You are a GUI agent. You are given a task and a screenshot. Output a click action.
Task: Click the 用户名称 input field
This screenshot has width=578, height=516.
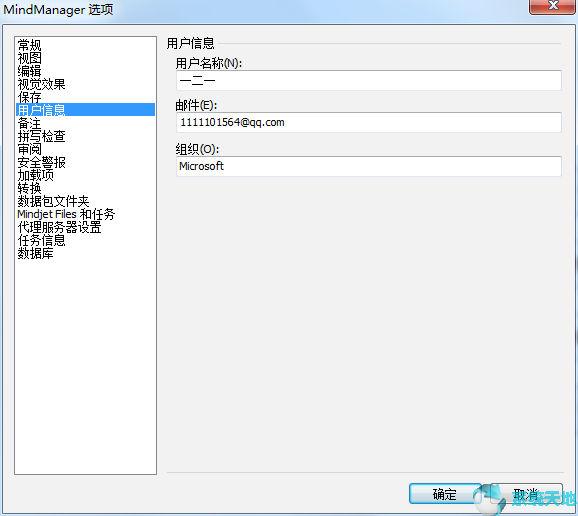pyautogui.click(x=369, y=80)
